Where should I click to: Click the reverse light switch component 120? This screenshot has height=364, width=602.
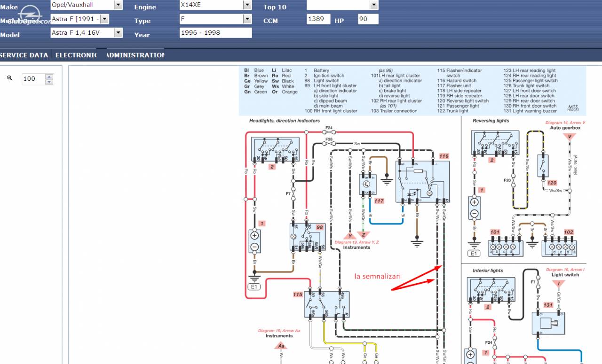tap(542, 165)
